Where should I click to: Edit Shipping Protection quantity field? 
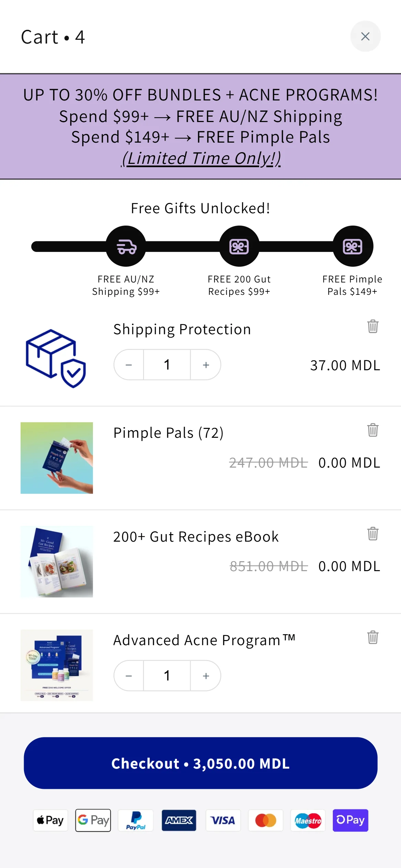click(x=167, y=365)
